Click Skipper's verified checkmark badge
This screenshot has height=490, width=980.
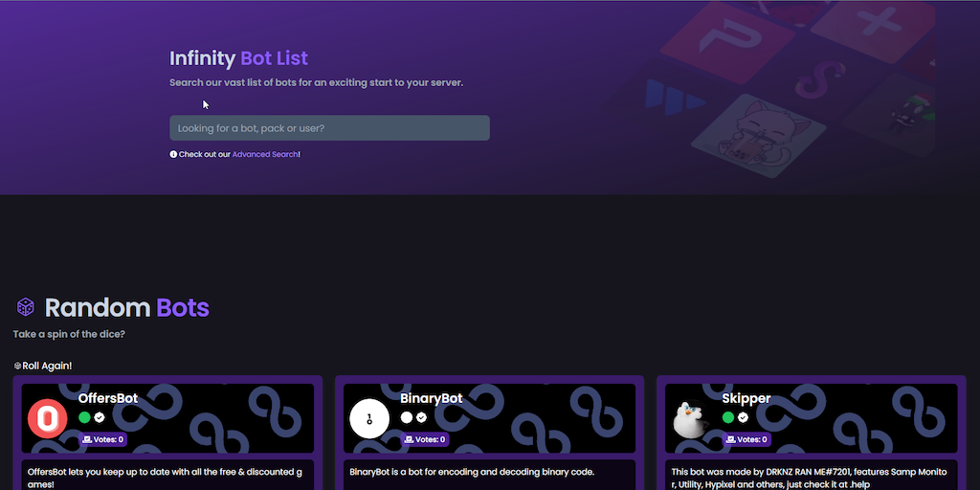[x=743, y=417]
